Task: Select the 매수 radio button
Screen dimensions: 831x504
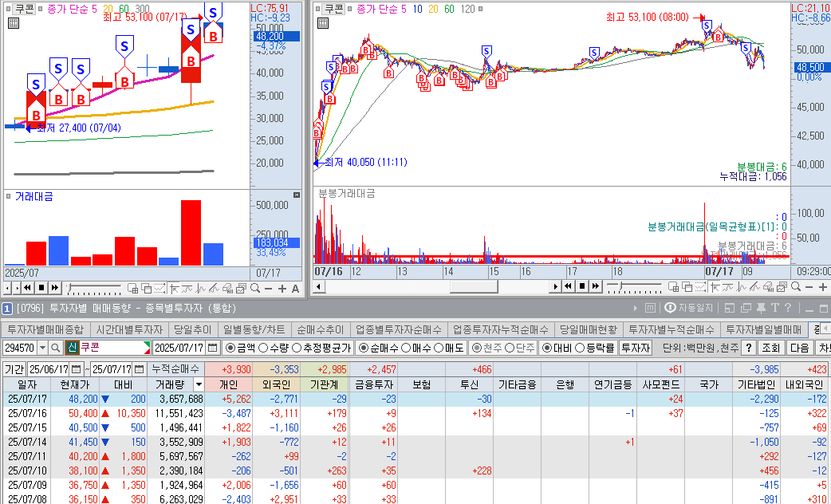Action: tap(406, 348)
